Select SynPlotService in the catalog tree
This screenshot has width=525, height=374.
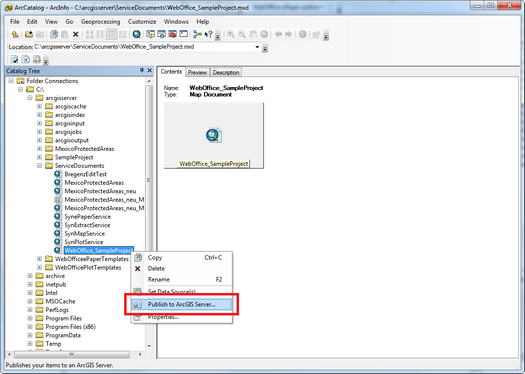tap(84, 242)
